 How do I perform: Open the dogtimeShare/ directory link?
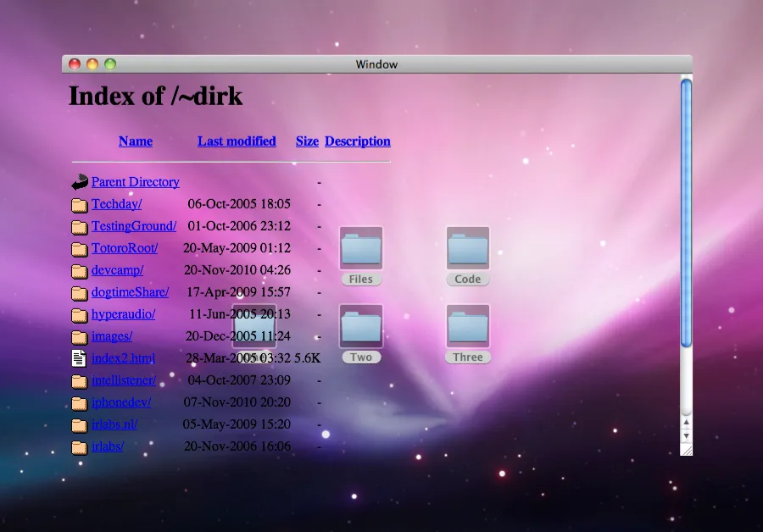click(x=130, y=291)
